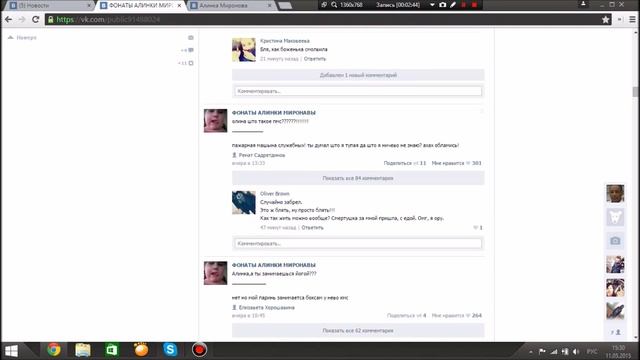Screen dimensions: 640x360
Task: Show hidden tray icons with the arrow
Action: tap(531, 351)
